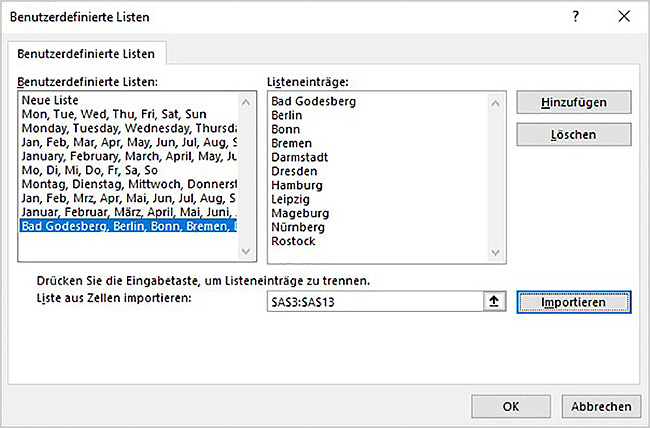
Task: Click the cell range input field
Action: 375,302
